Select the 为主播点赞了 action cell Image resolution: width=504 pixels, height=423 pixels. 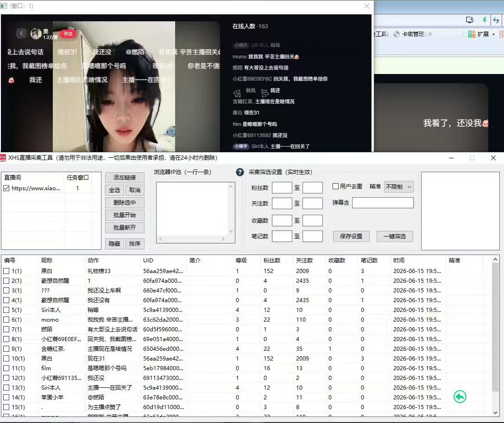(104, 407)
